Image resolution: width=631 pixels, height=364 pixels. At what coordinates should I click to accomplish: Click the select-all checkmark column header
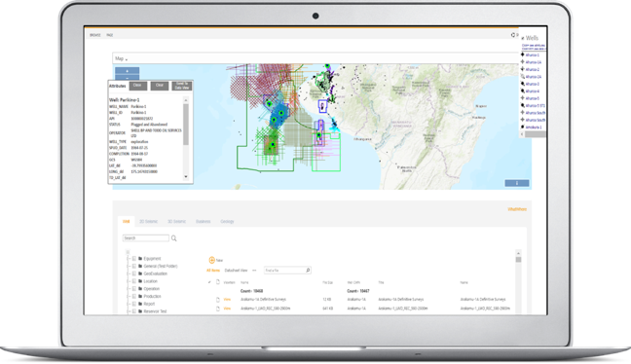pyautogui.click(x=209, y=282)
